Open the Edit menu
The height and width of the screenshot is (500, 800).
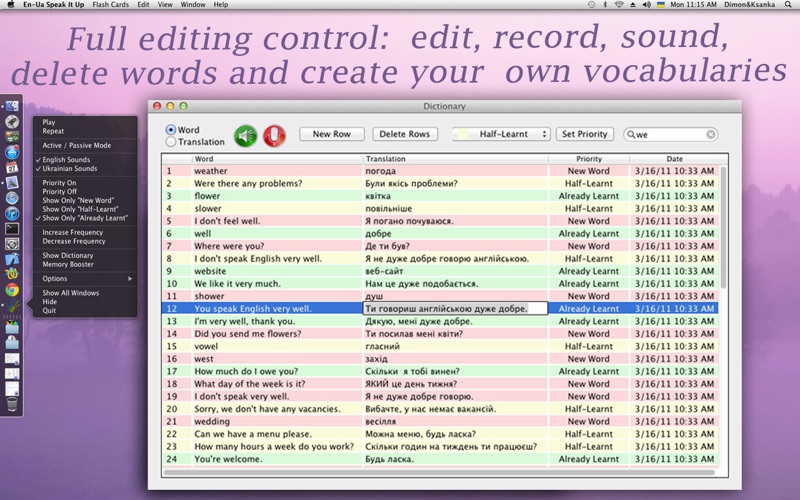point(143,5)
